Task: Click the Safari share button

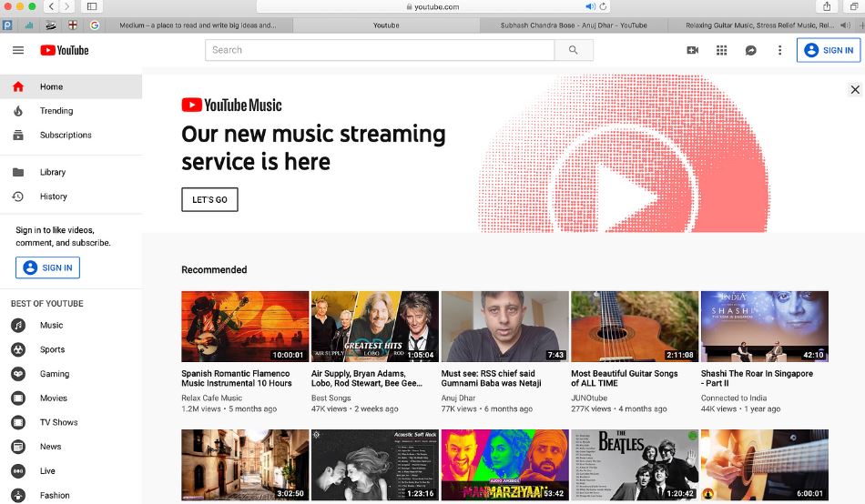Action: coord(827,6)
